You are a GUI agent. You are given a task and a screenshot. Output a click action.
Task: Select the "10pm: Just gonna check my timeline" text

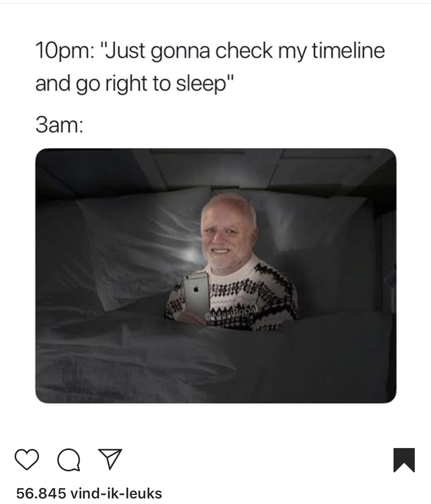tap(210, 51)
